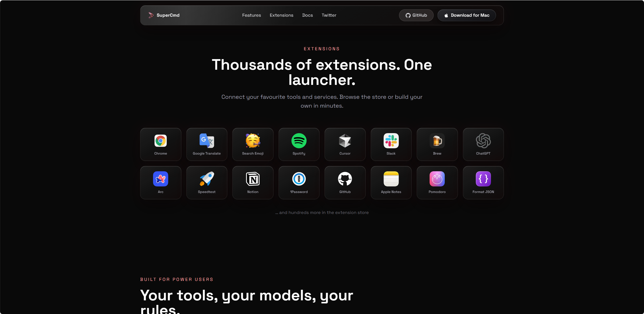Screen dimensions: 644x314
Task: Open the Spotify extension icon
Action: click(x=299, y=141)
